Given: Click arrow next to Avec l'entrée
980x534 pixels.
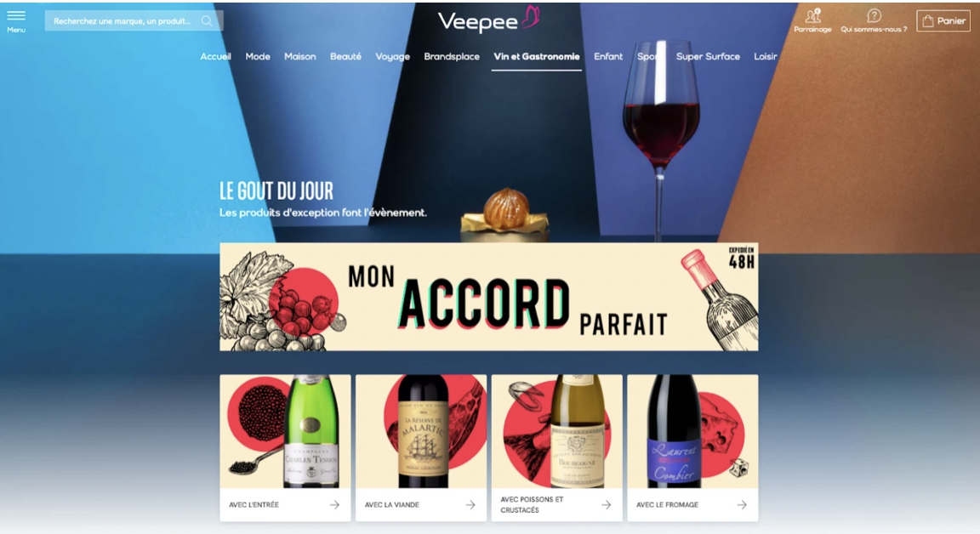Looking at the screenshot, I should [x=334, y=504].
